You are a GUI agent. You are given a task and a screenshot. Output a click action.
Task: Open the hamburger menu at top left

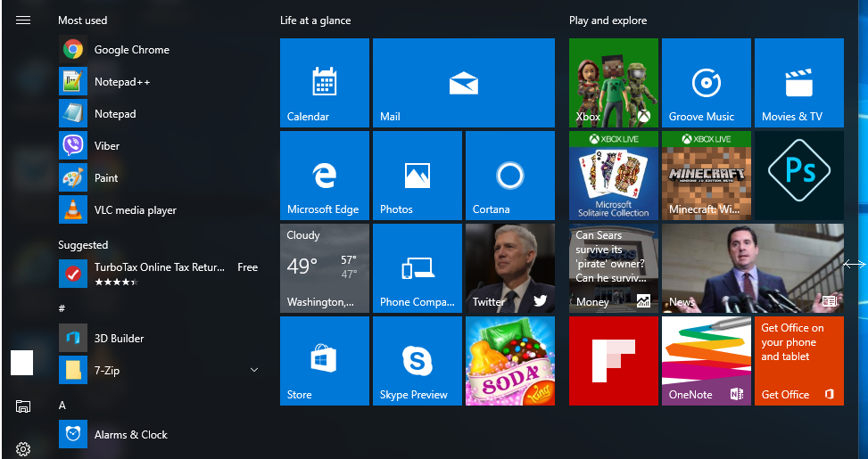(x=22, y=20)
